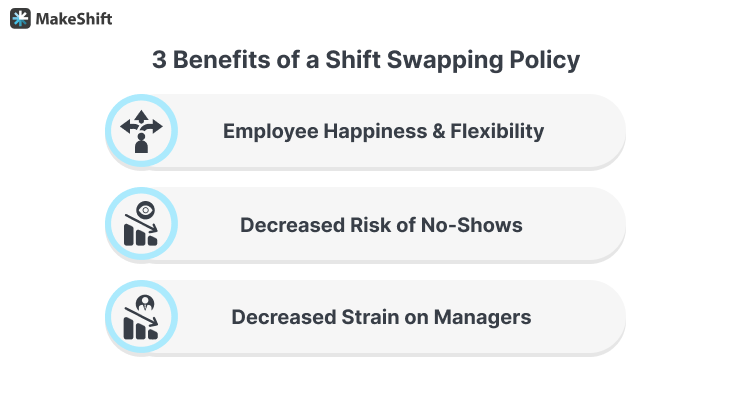Viewport: 731px width, 393px height.
Task: Click the 3 Benefits of a Shift Swapping Policy heading
Action: (366, 60)
